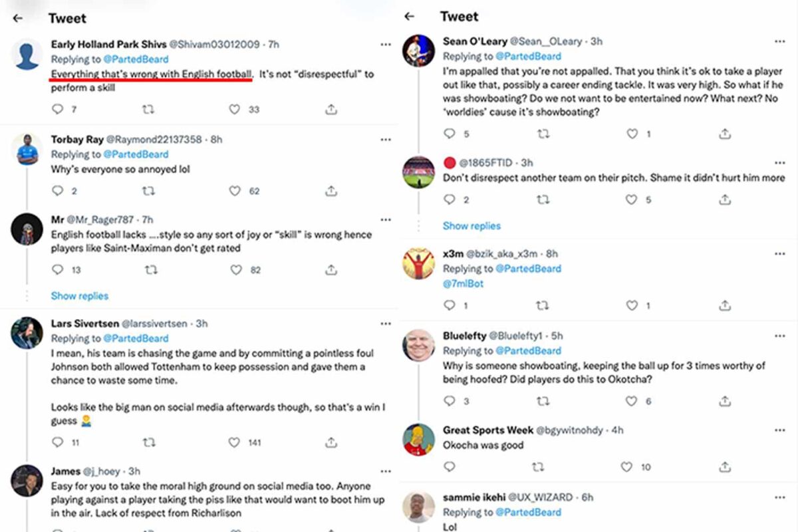Open the @7mlBot mention link
798x532 pixels.
463,284
